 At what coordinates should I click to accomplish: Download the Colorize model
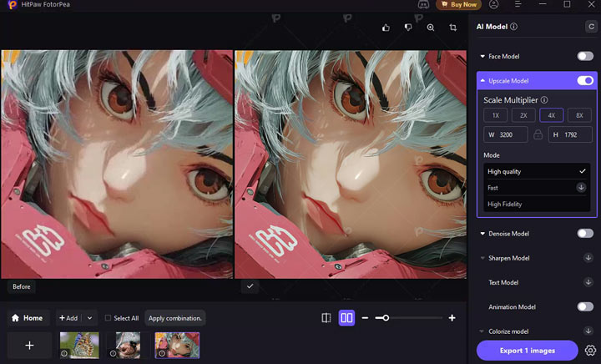(588, 331)
